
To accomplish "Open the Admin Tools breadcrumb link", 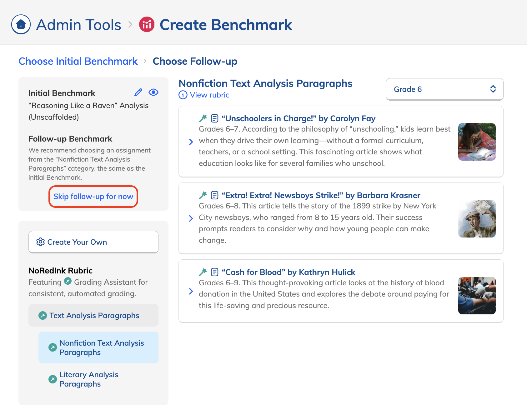I will click(x=78, y=25).
